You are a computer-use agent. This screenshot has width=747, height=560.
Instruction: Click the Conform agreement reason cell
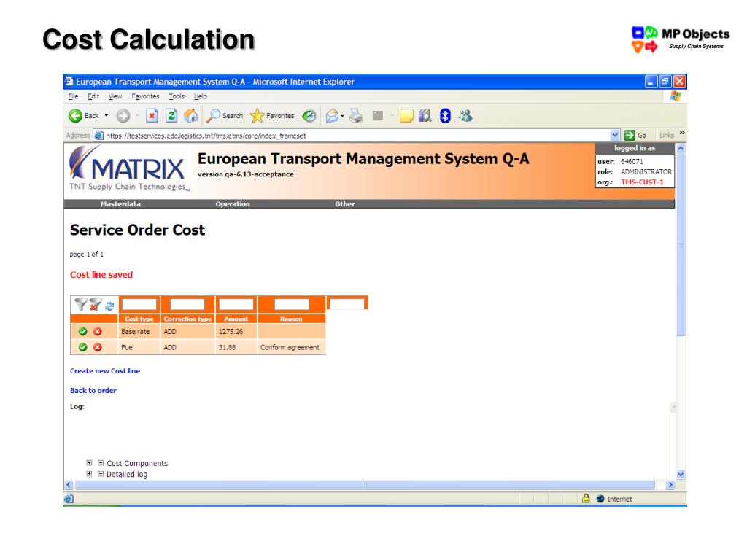(291, 347)
